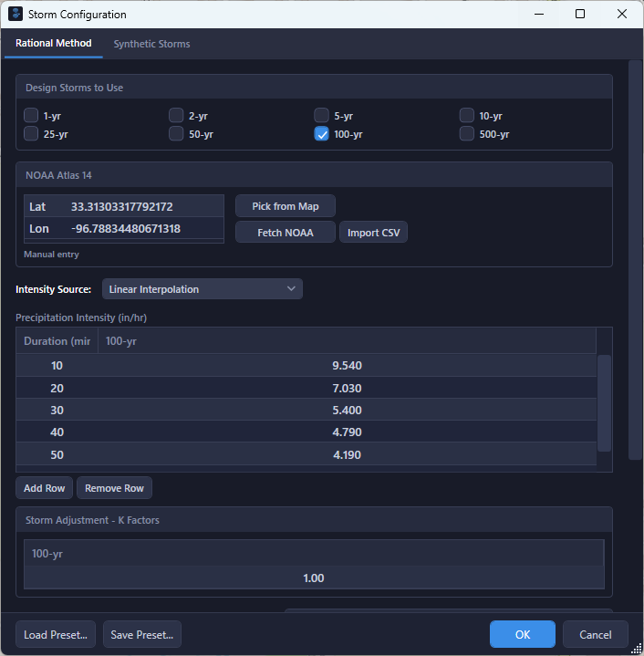Image resolution: width=644 pixels, height=656 pixels.
Task: Click the duration cell 30
Action: click(x=57, y=410)
